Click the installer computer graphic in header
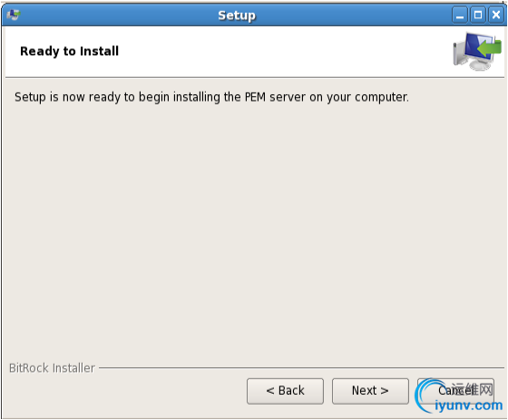This screenshot has height=420, width=508. pos(477,51)
